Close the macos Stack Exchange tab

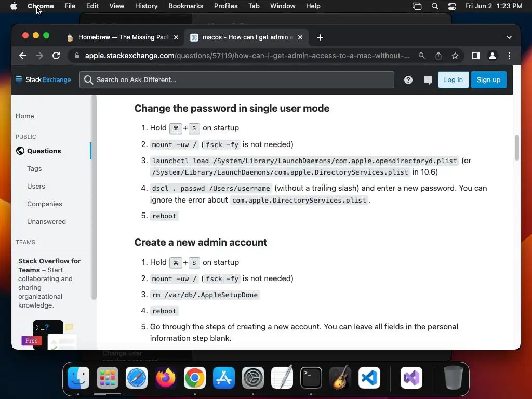point(300,37)
